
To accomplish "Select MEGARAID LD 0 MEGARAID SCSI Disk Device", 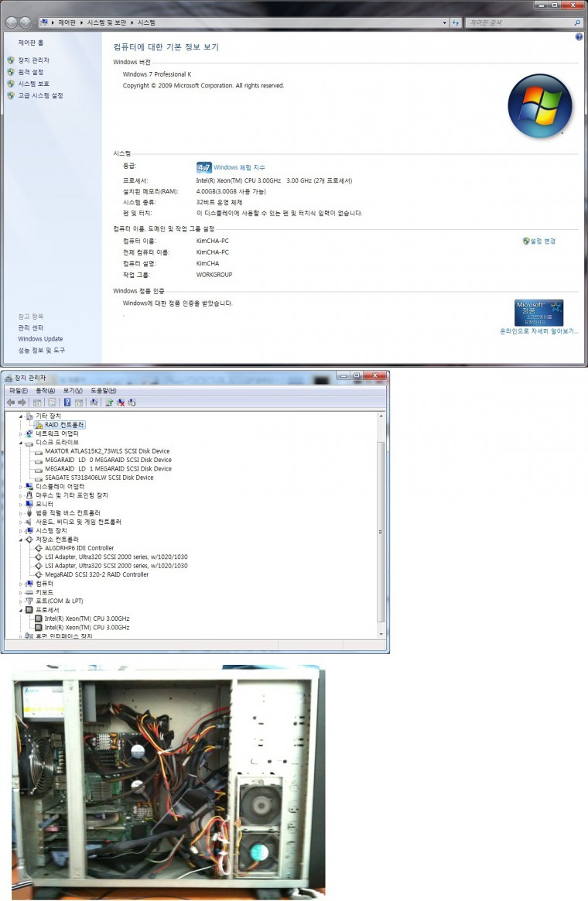I will tap(108, 460).
